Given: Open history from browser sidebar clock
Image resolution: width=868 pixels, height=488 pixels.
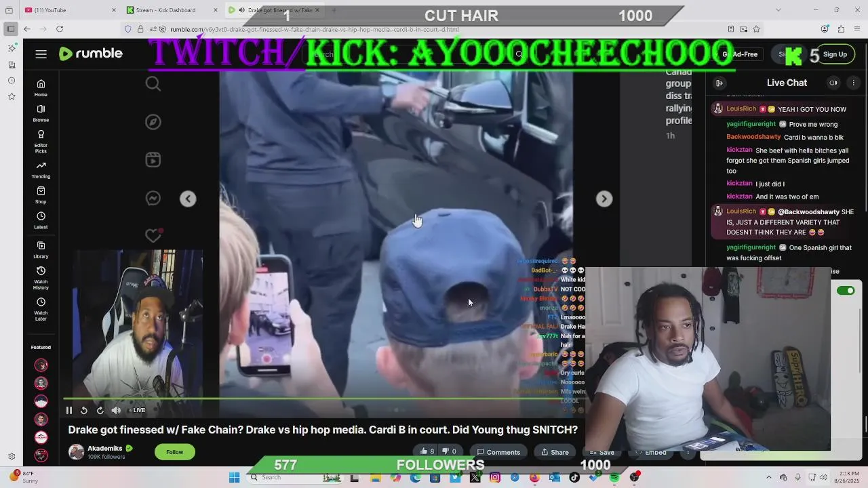Looking at the screenshot, I should (x=12, y=81).
